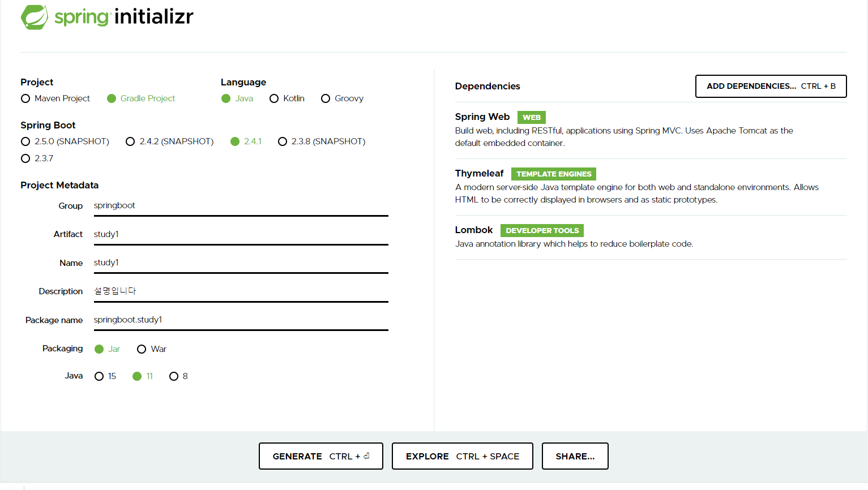Viewport: 868px width, 490px height.
Task: Click the Thymeleaf description text
Action: [x=637, y=194]
